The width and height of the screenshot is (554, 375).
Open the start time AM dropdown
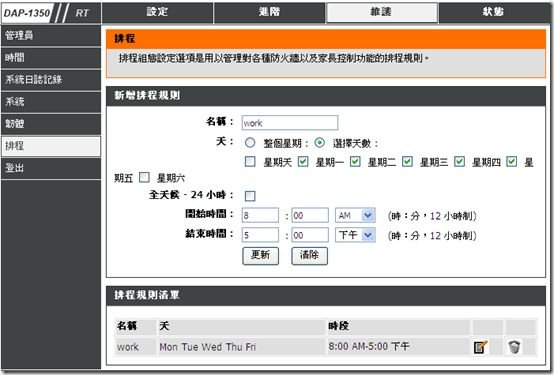click(355, 215)
